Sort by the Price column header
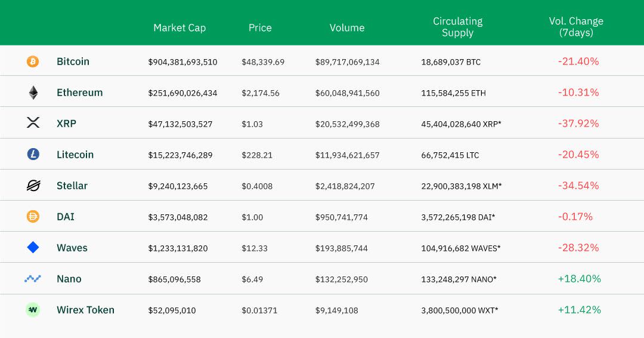The width and height of the screenshot is (644, 338). pyautogui.click(x=260, y=27)
